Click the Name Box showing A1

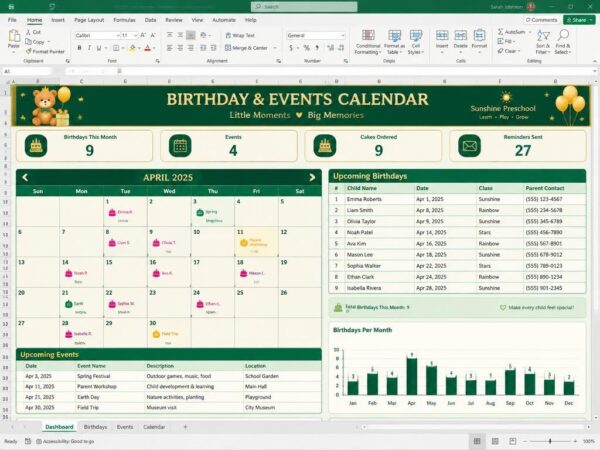27,71
